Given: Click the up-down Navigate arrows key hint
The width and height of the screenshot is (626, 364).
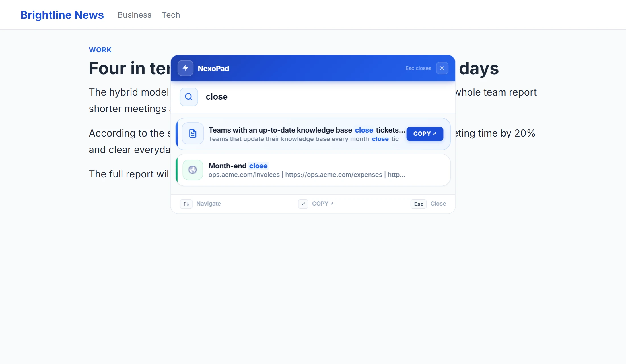Looking at the screenshot, I should coord(186,204).
